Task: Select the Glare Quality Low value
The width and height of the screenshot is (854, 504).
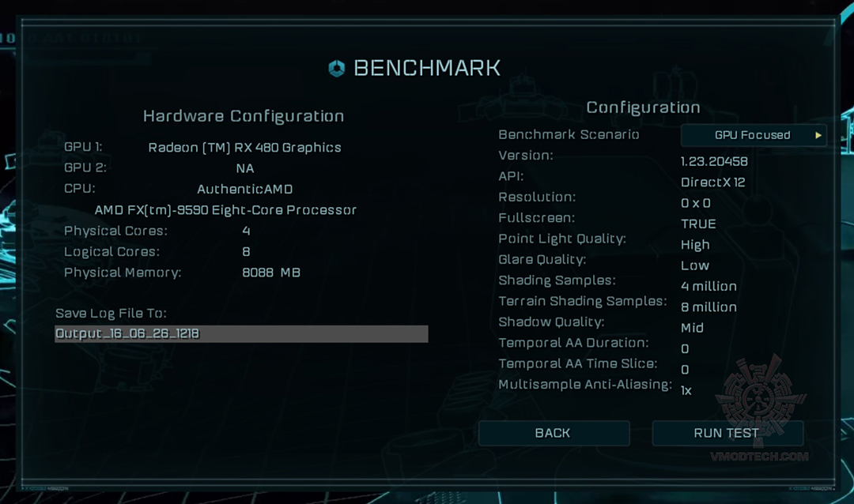Action: 695,265
